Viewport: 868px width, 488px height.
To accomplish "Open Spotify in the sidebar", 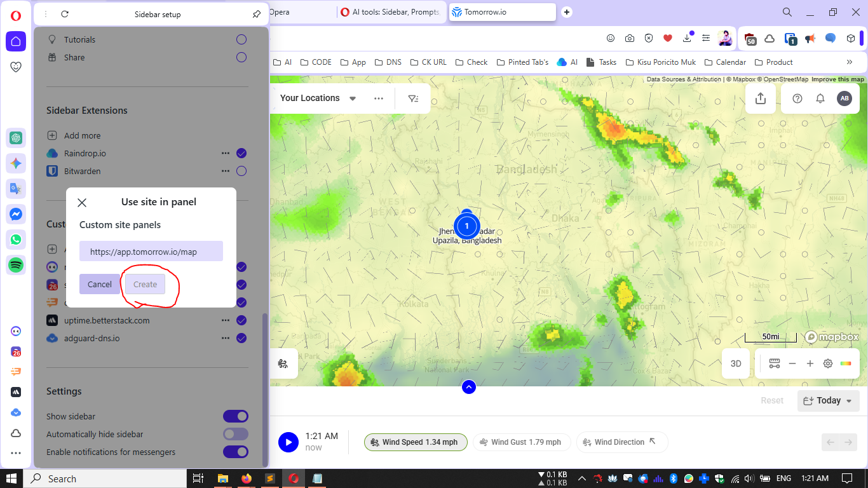I will (x=16, y=264).
